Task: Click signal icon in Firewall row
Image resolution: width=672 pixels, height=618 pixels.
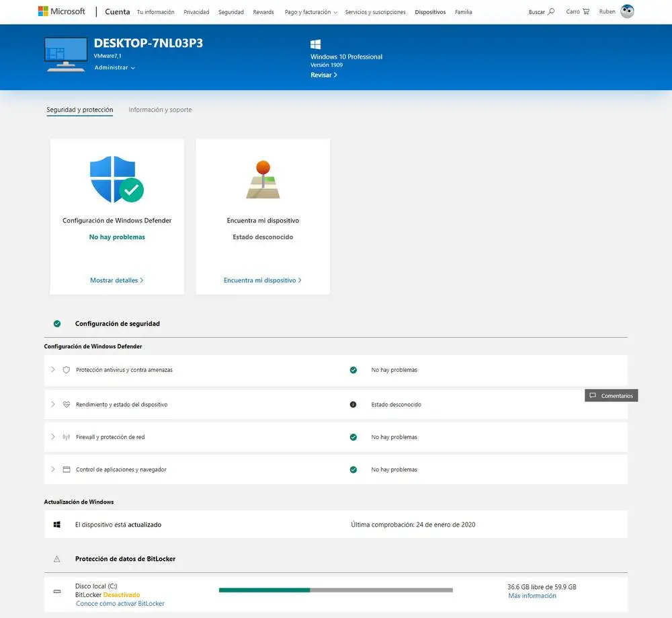Action: click(67, 437)
